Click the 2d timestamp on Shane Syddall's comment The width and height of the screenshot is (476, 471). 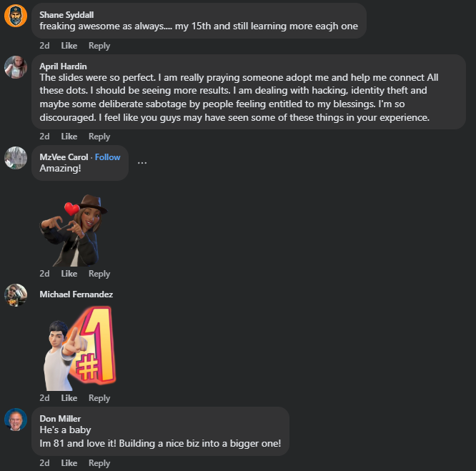point(44,46)
